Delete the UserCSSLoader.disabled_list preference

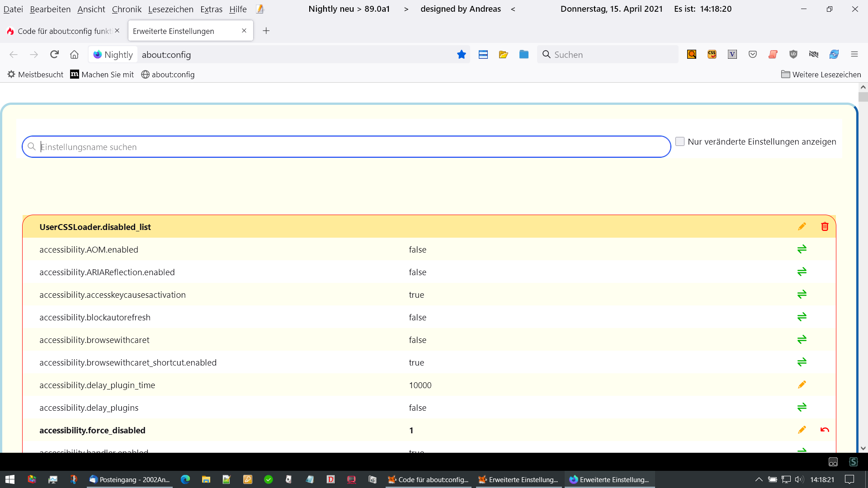click(x=825, y=226)
